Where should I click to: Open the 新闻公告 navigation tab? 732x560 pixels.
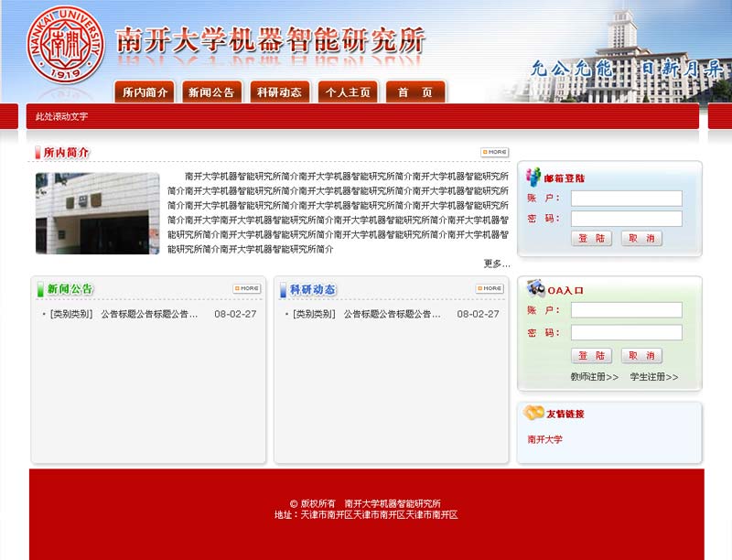click(211, 92)
